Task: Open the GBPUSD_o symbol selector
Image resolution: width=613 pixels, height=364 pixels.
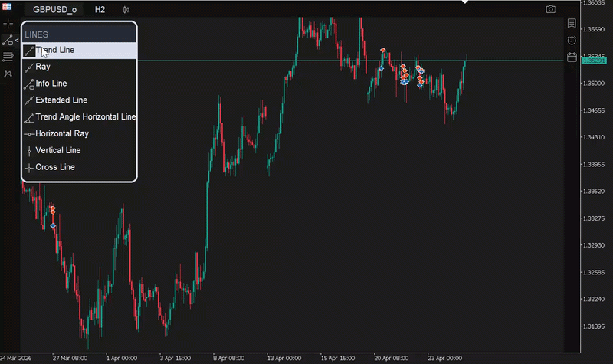Action: [x=54, y=10]
